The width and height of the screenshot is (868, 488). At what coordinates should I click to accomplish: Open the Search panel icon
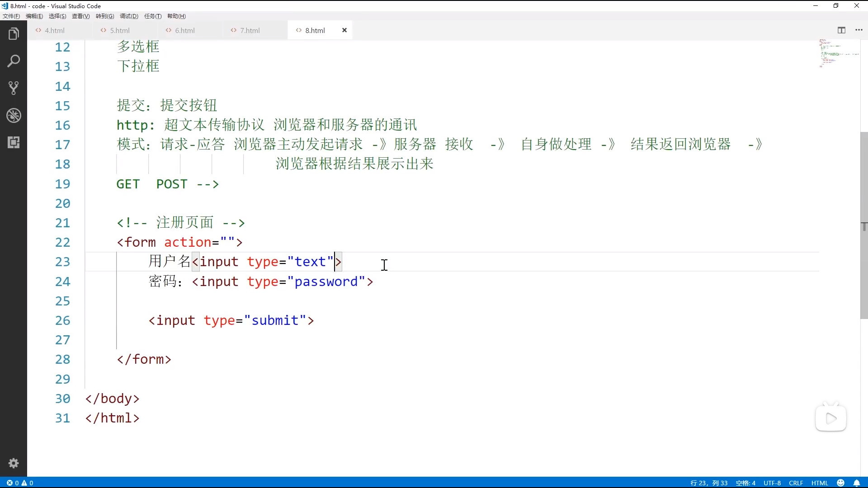[14, 61]
